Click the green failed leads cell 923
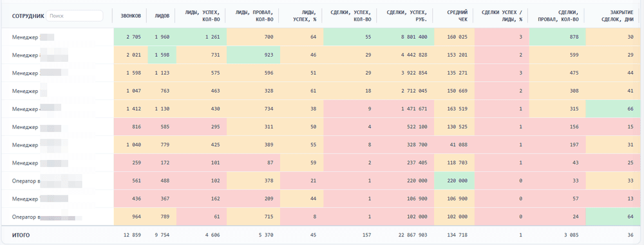644x245 pixels. 253,55
